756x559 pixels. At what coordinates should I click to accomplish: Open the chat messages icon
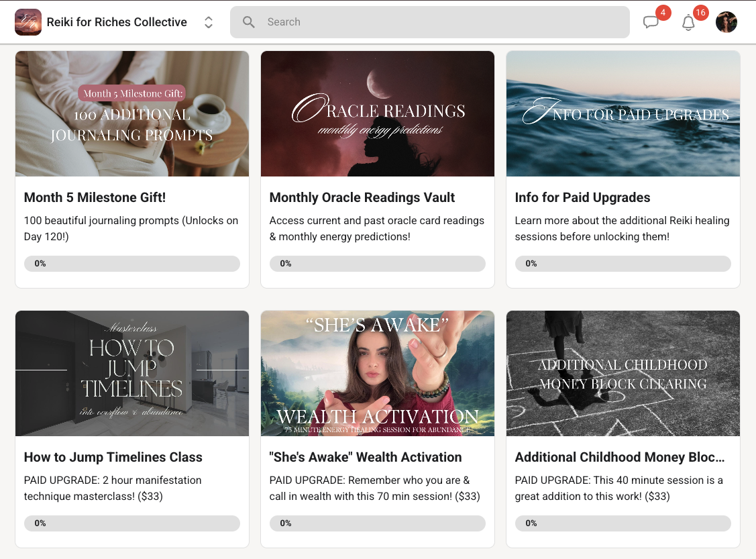(x=651, y=22)
